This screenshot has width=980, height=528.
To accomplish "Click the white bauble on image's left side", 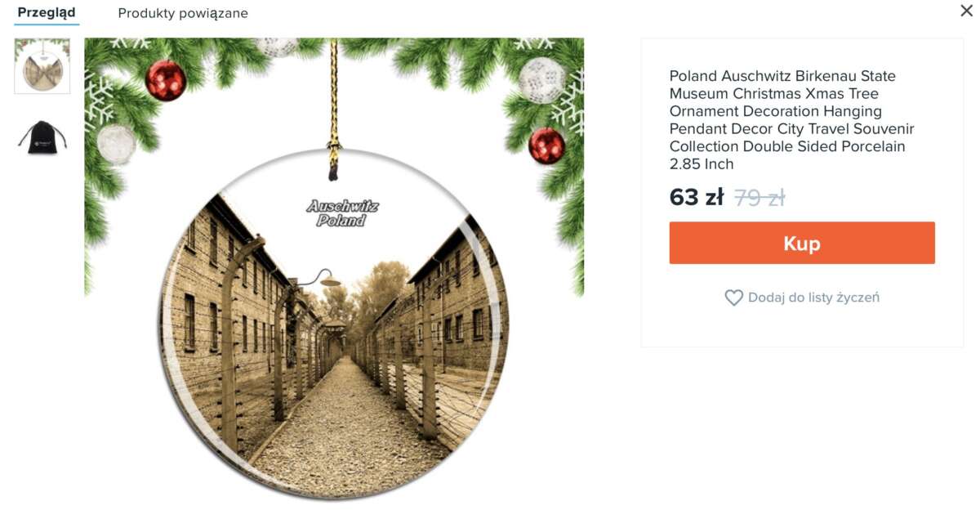I will pyautogui.click(x=116, y=144).
